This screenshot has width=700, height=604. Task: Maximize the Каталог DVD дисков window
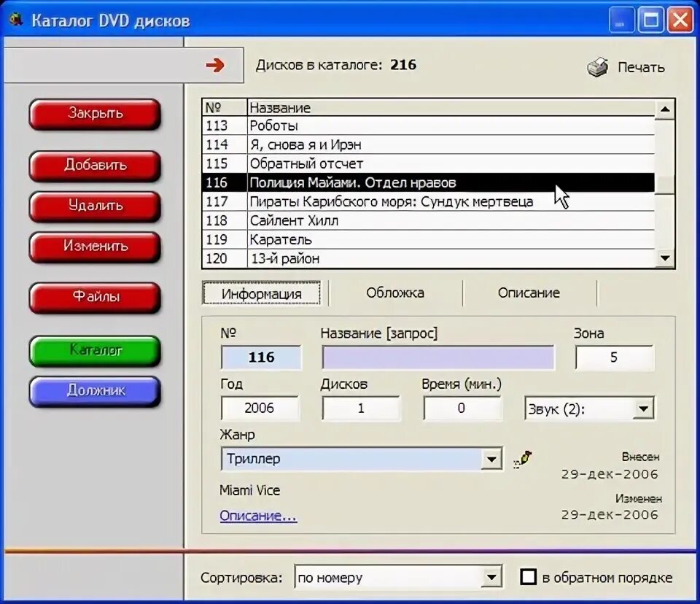(650, 20)
